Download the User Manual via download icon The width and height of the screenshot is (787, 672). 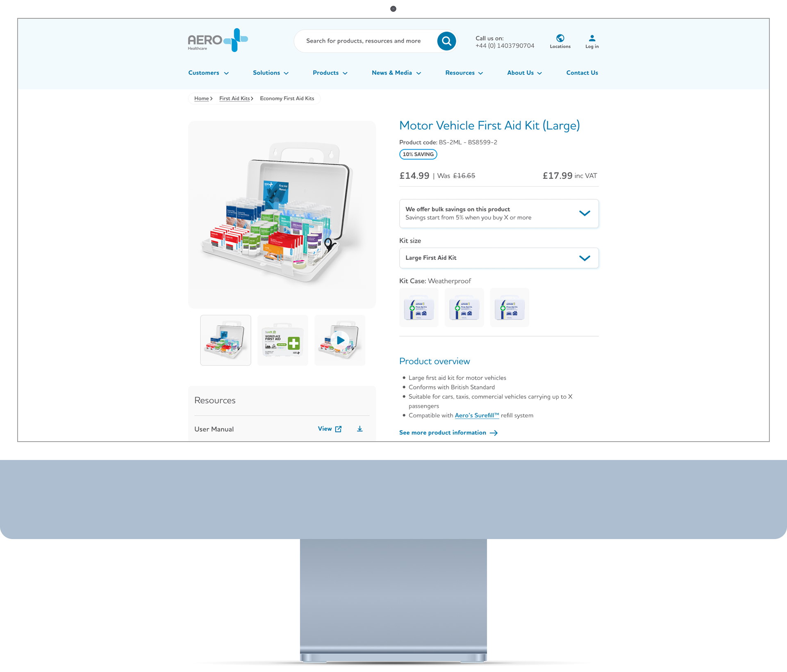(359, 429)
